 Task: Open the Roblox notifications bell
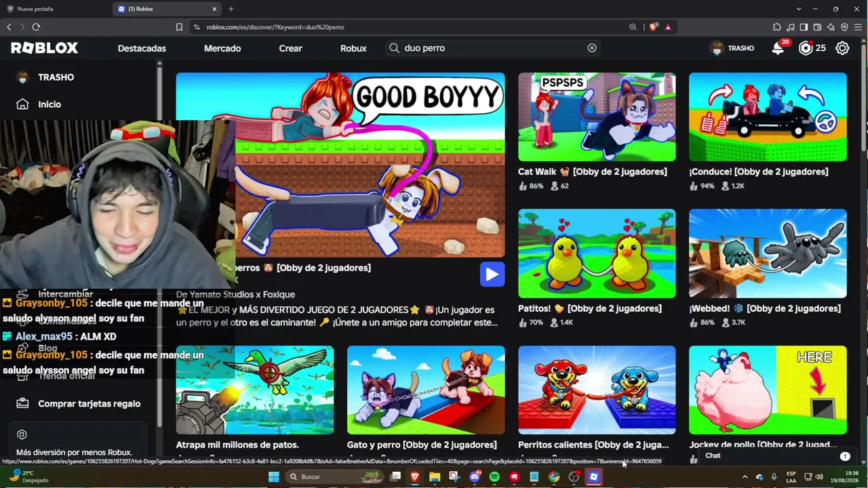(x=778, y=48)
